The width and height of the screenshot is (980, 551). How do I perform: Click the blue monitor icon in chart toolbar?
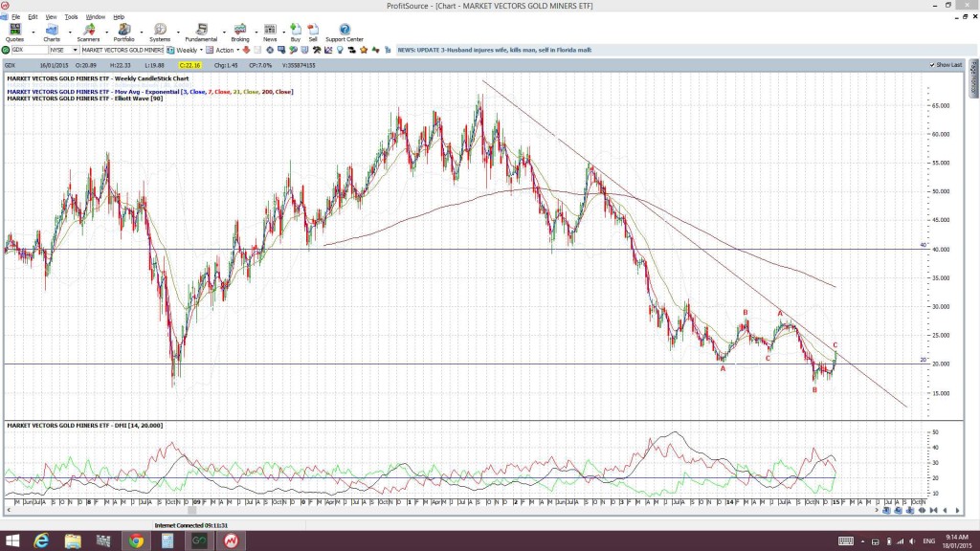tap(281, 50)
